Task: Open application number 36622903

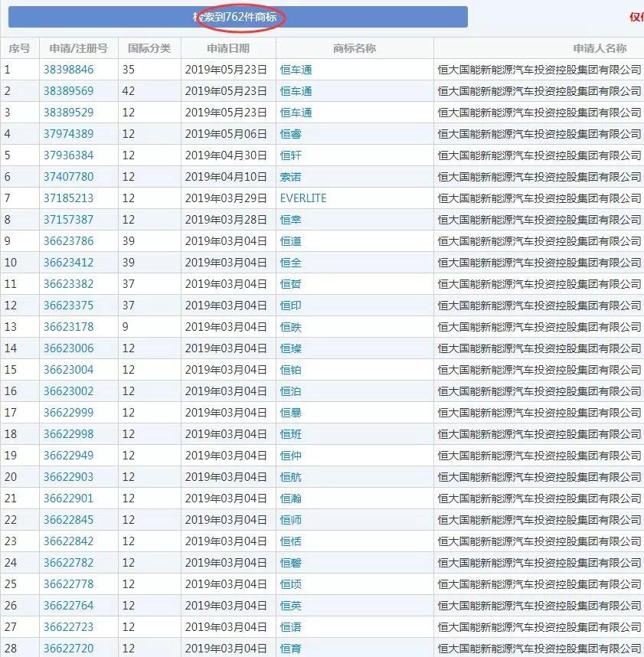Action: point(68,476)
